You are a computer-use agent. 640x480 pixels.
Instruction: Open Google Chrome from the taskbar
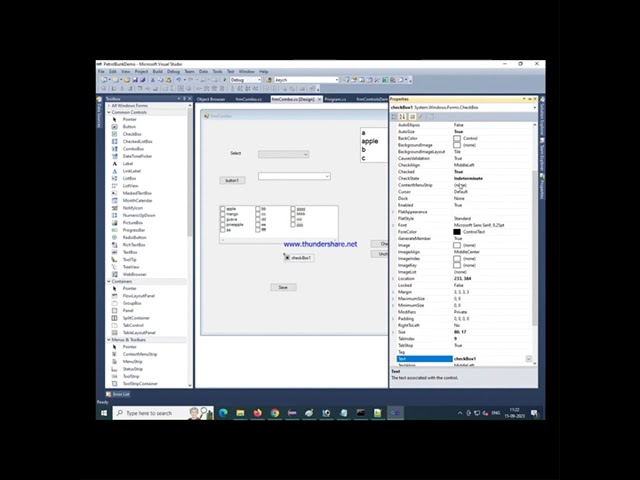click(275, 413)
